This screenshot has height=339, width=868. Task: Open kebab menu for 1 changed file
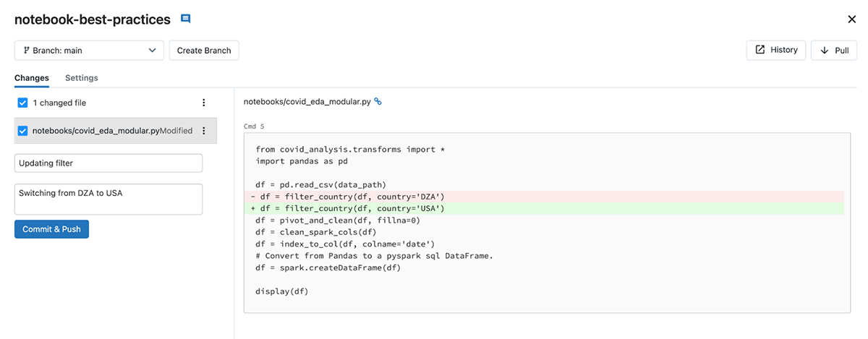(x=204, y=103)
